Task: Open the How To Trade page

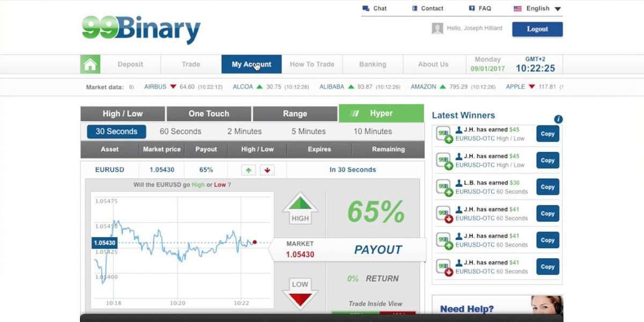Action: click(312, 64)
